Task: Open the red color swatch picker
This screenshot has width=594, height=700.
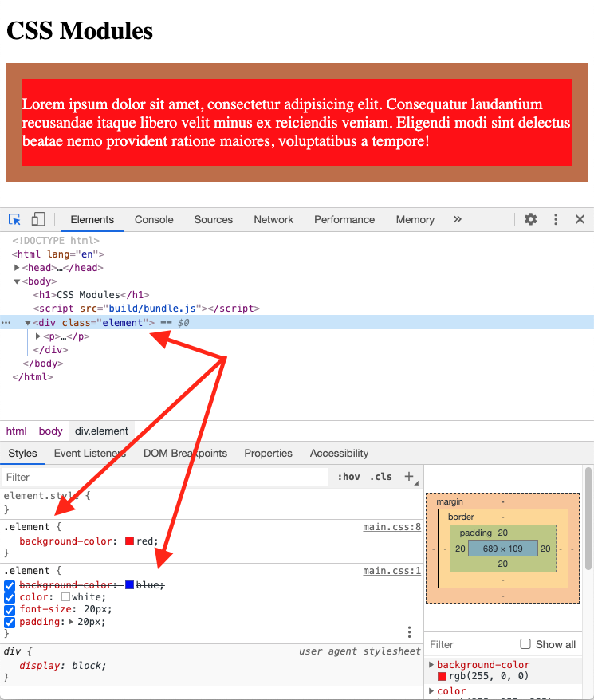Action: pyautogui.click(x=129, y=541)
